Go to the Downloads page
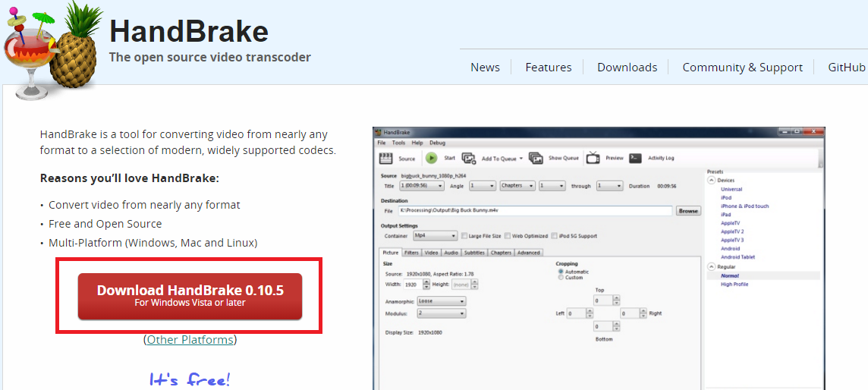This screenshot has width=868, height=390. click(x=627, y=68)
